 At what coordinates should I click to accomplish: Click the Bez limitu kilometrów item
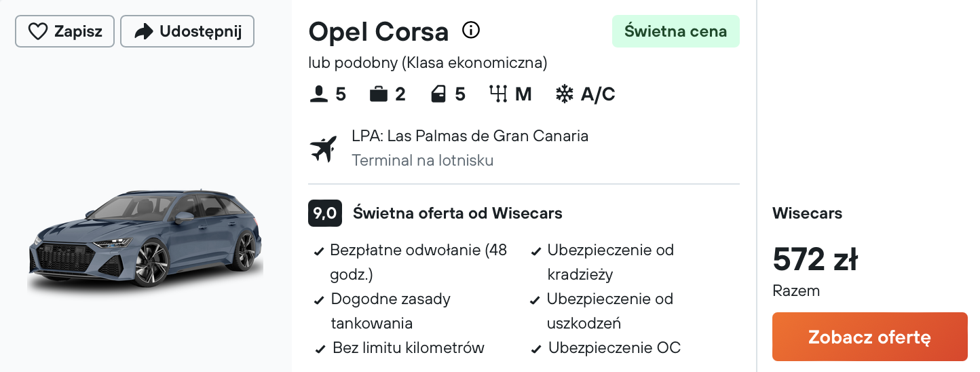tap(409, 348)
